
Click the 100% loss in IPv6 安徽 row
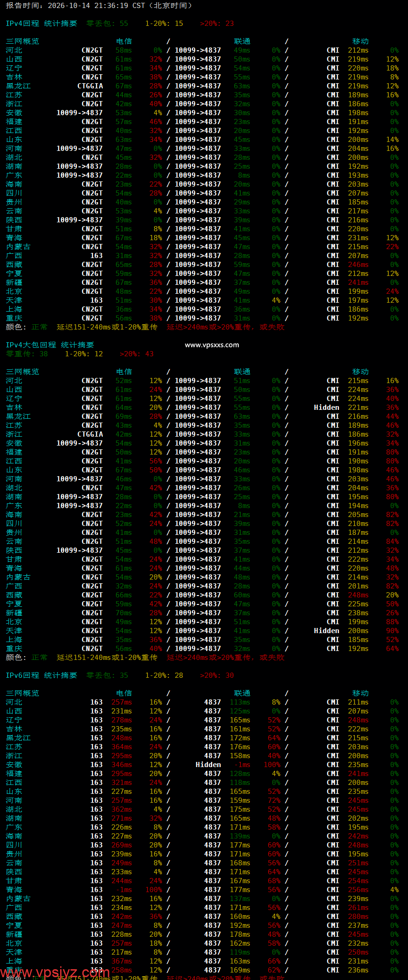tap(272, 765)
